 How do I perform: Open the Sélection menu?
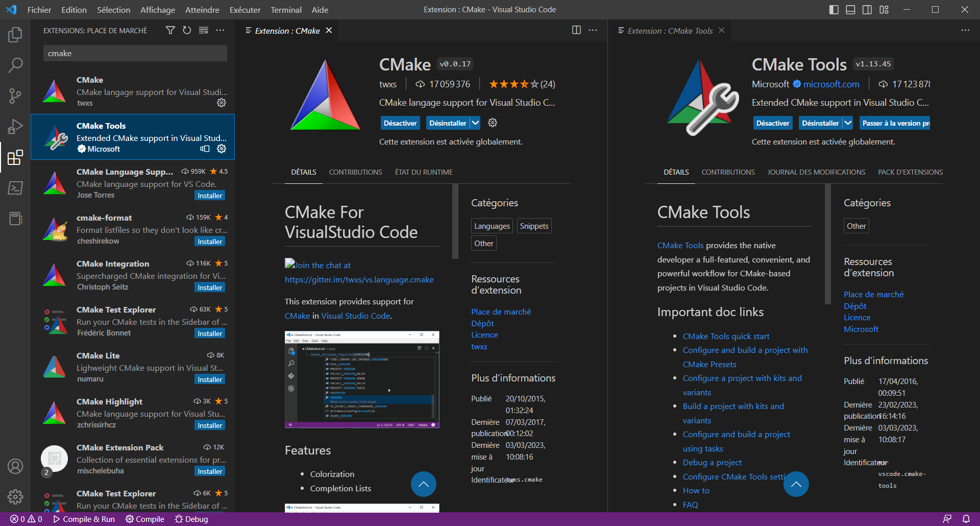point(113,10)
